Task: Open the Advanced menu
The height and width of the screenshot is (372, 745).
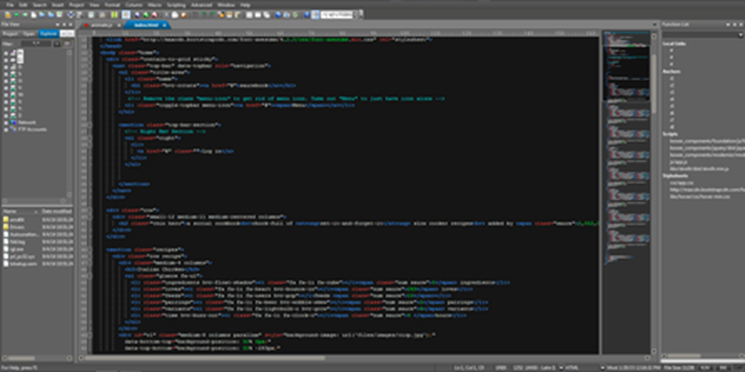Action: point(201,4)
